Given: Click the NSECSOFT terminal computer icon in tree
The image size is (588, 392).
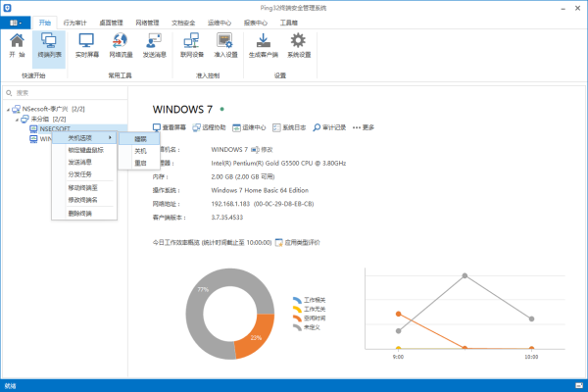Looking at the screenshot, I should click(33, 129).
